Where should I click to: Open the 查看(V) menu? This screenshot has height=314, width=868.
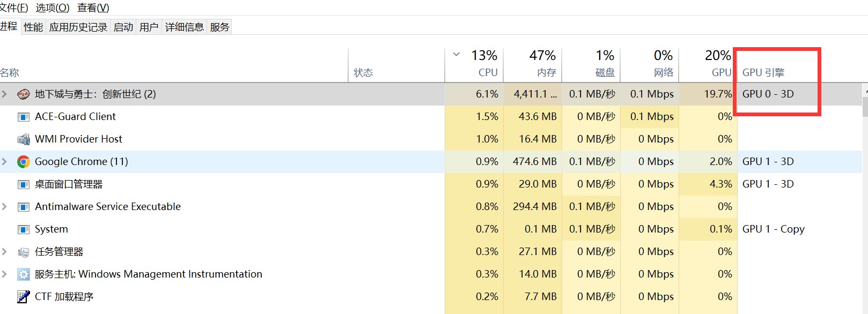93,8
